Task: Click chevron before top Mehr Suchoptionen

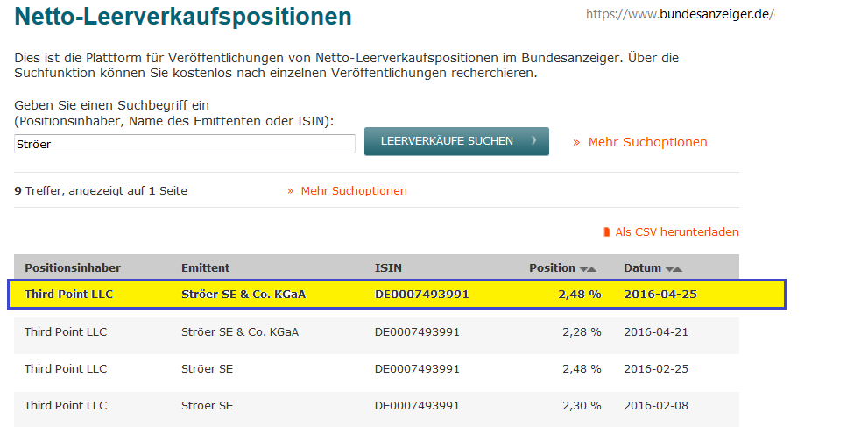Action: [576, 142]
